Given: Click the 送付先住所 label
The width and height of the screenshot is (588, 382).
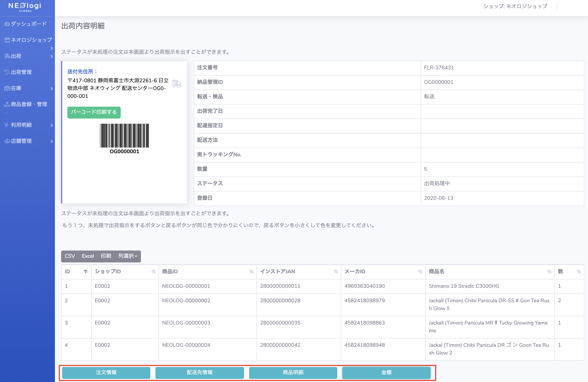Looking at the screenshot, I should point(82,72).
